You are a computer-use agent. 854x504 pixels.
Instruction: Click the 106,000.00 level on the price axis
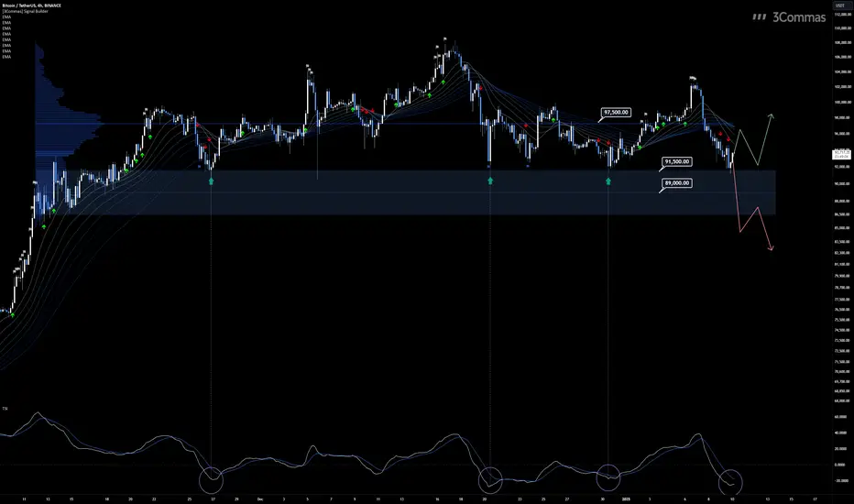(x=842, y=57)
